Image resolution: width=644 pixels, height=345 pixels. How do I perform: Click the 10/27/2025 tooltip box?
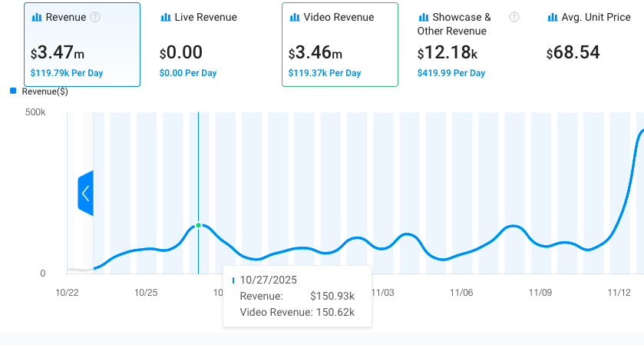[297, 296]
